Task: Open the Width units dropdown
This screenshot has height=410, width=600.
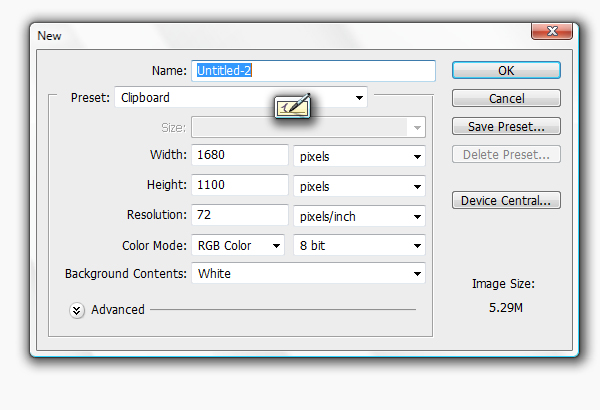Action: 359,156
